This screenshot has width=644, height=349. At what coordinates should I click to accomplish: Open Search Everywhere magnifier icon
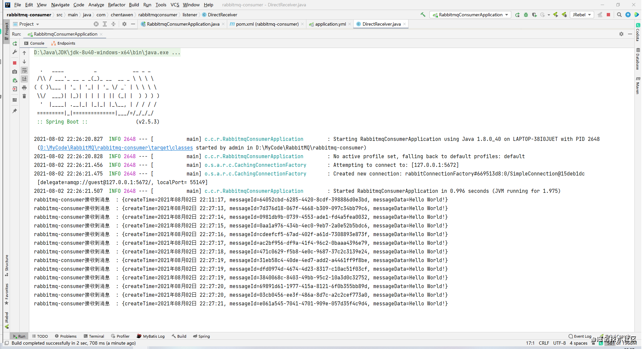619,15
